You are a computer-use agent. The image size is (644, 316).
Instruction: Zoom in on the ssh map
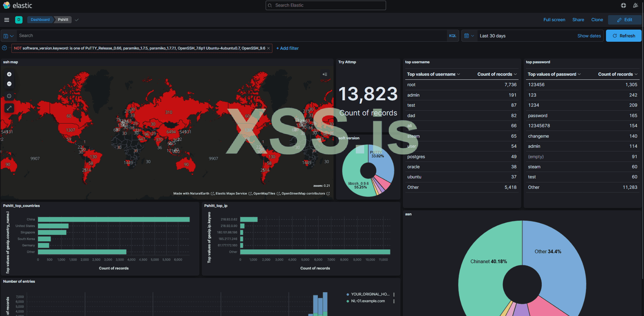pos(9,74)
